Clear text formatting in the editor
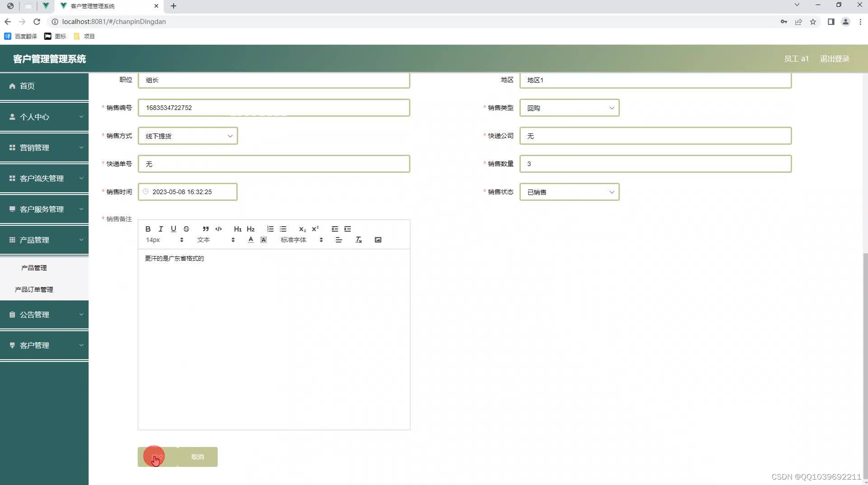The height and width of the screenshot is (485, 868). [x=359, y=240]
